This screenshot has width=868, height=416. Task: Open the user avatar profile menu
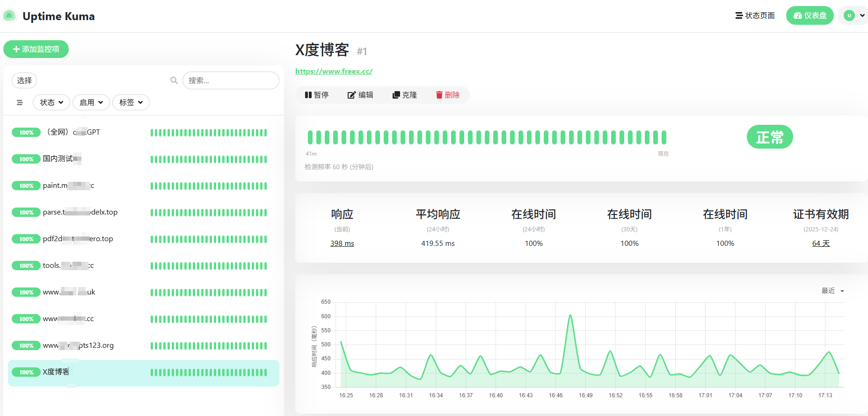pyautogui.click(x=854, y=15)
